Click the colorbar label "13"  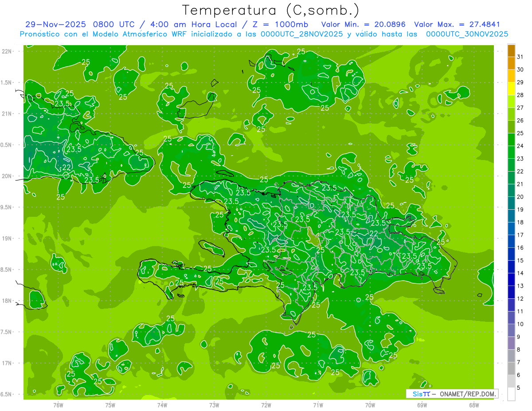(520, 286)
